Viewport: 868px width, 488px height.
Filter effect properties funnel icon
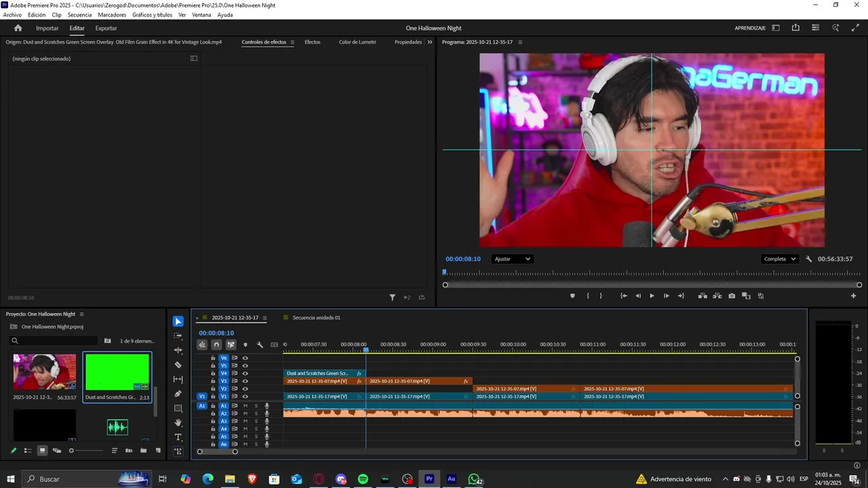coord(392,297)
